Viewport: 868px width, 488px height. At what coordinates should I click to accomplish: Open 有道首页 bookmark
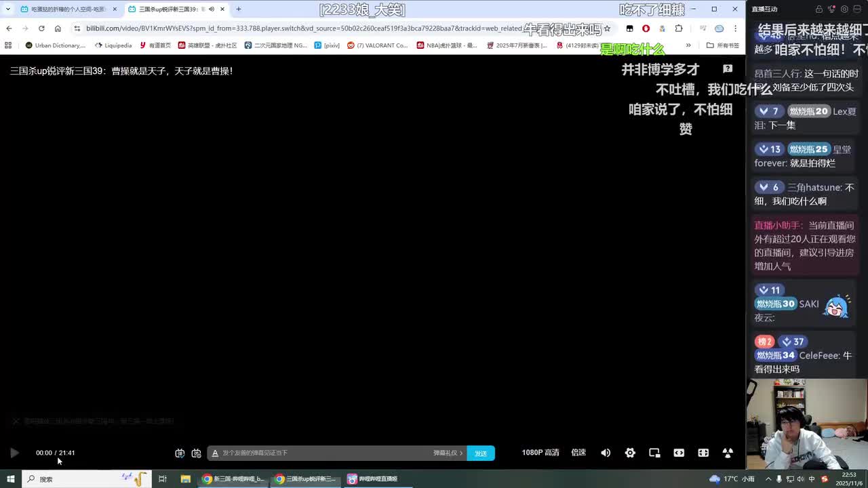[155, 45]
